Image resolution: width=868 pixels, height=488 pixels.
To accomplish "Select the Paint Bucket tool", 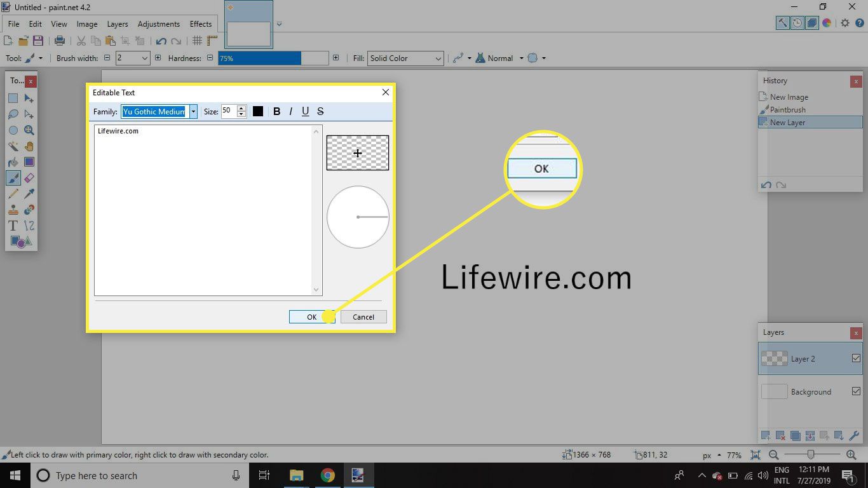I will (13, 162).
